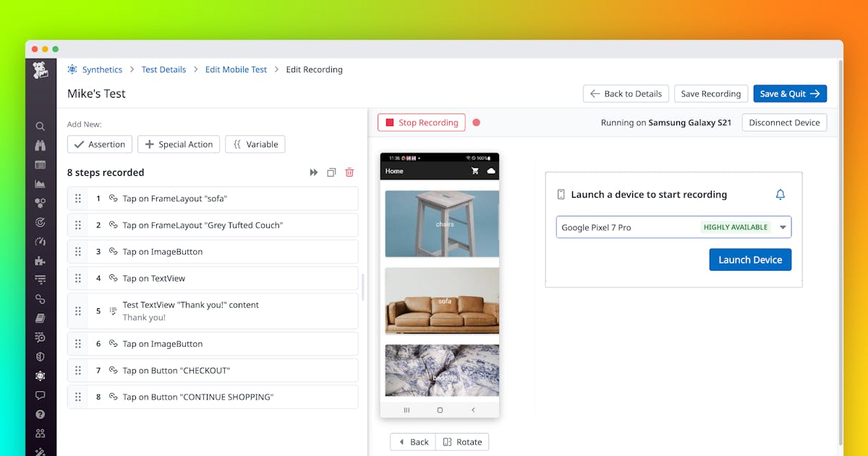Click the Launch Device button
Image resolution: width=868 pixels, height=456 pixels.
(750, 260)
